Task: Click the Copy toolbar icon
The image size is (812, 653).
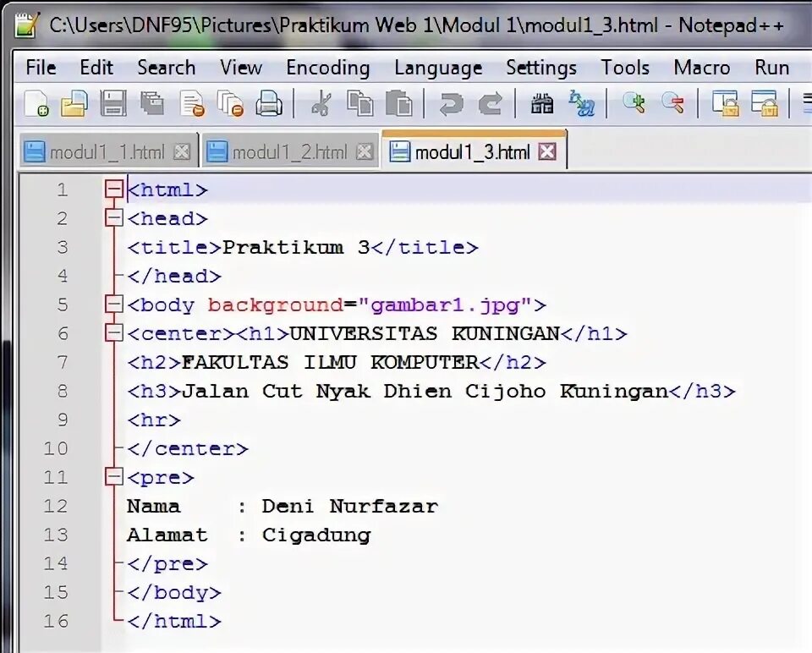Action: (360, 103)
